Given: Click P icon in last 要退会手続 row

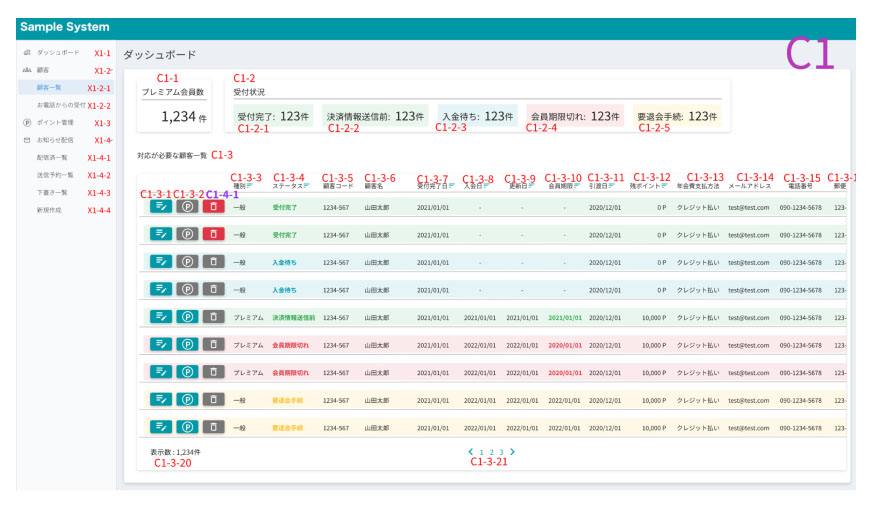Looking at the screenshot, I should [187, 427].
